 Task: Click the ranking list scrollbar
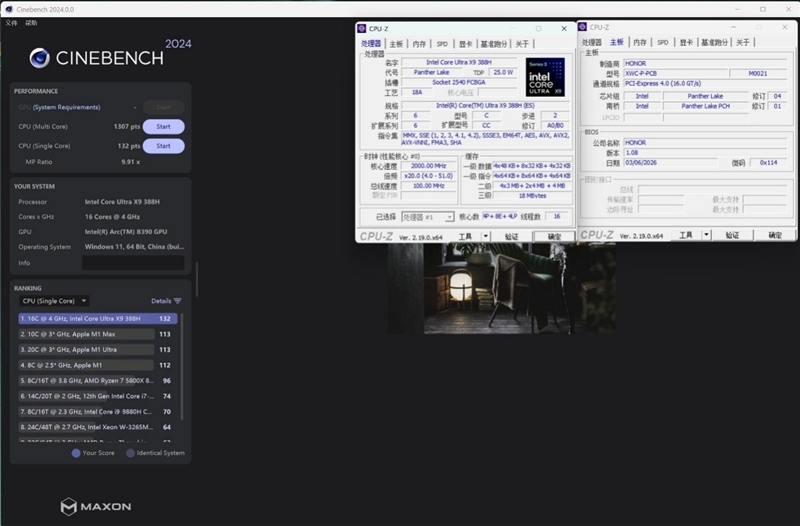click(x=182, y=367)
